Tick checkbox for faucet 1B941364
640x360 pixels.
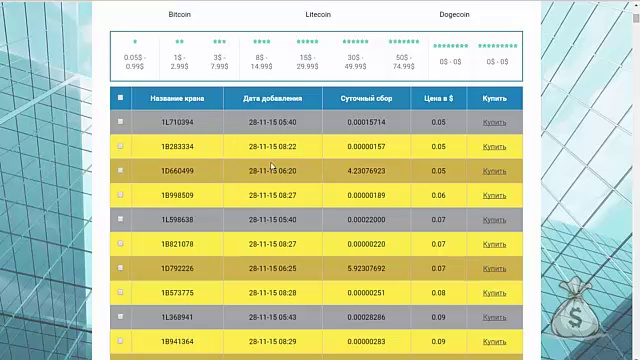point(120,341)
